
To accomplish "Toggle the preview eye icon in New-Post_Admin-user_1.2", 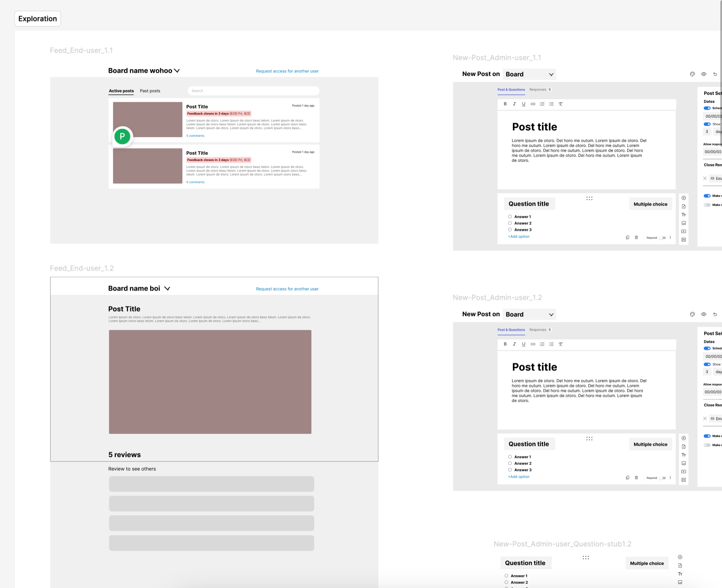I will (x=704, y=314).
